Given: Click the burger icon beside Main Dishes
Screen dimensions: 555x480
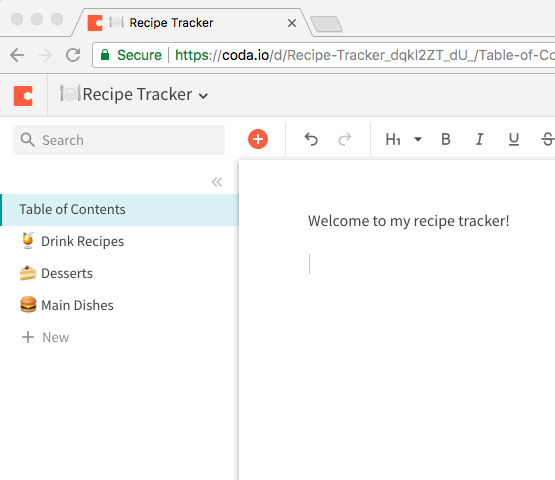Looking at the screenshot, I should [28, 305].
